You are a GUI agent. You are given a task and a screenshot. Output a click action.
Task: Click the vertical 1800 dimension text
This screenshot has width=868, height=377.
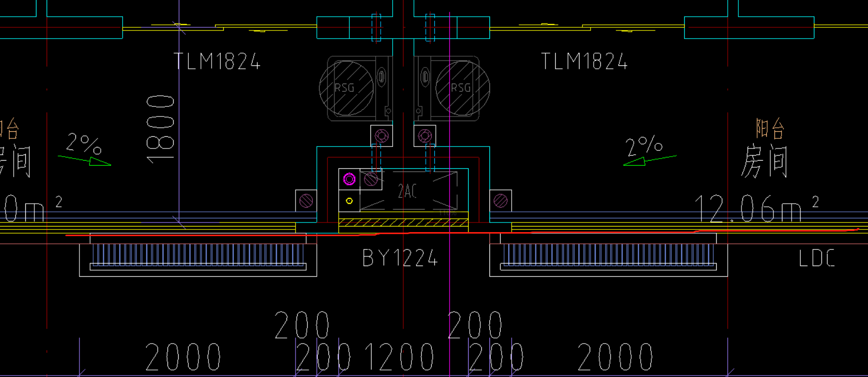160,129
